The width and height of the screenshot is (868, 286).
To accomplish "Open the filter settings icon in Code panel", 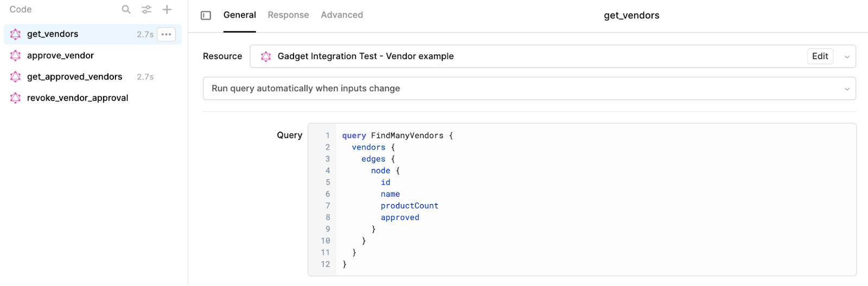I will pos(146,10).
